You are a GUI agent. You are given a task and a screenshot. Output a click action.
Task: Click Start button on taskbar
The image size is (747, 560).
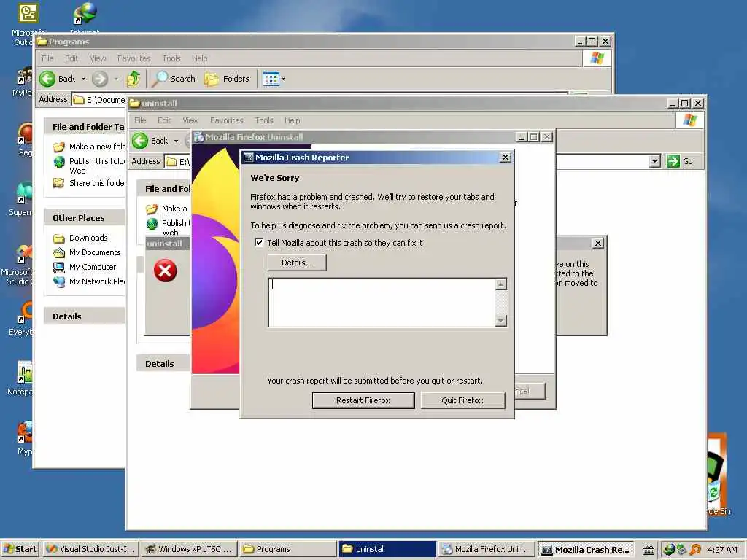click(20, 549)
